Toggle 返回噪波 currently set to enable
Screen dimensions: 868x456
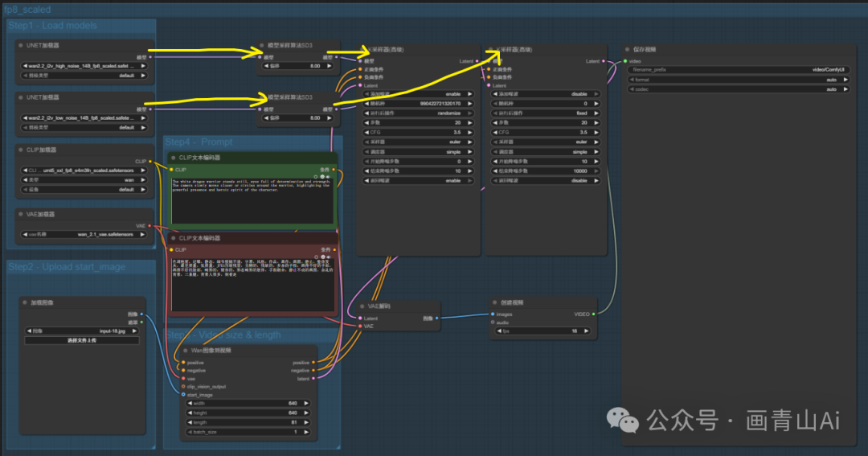[419, 181]
